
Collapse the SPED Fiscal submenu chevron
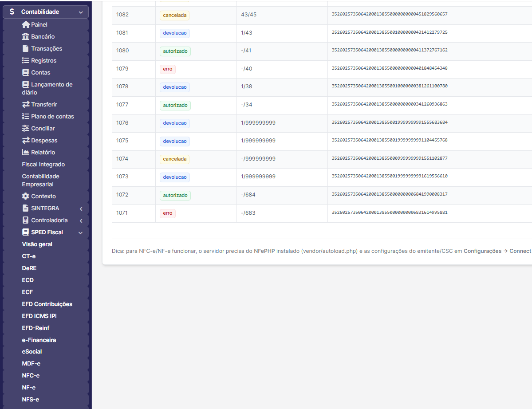pos(81,232)
